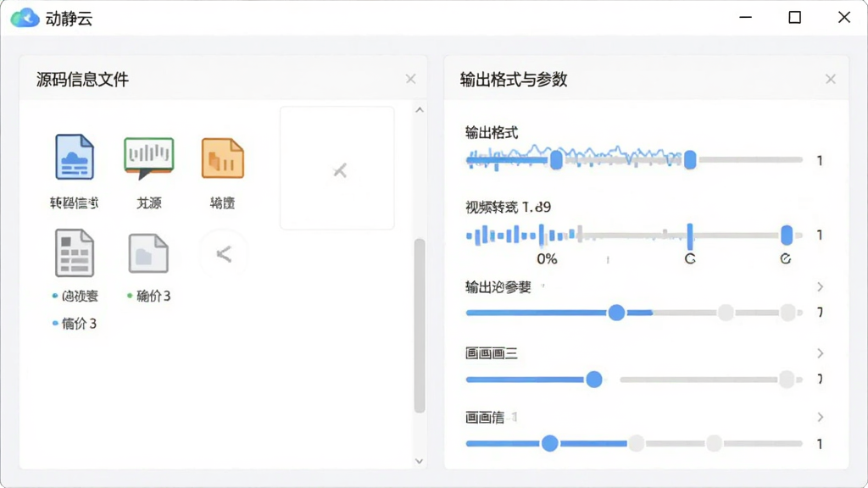Click the green-dot 确价 3 label
Viewport: 868px width, 488px height.
[149, 296]
